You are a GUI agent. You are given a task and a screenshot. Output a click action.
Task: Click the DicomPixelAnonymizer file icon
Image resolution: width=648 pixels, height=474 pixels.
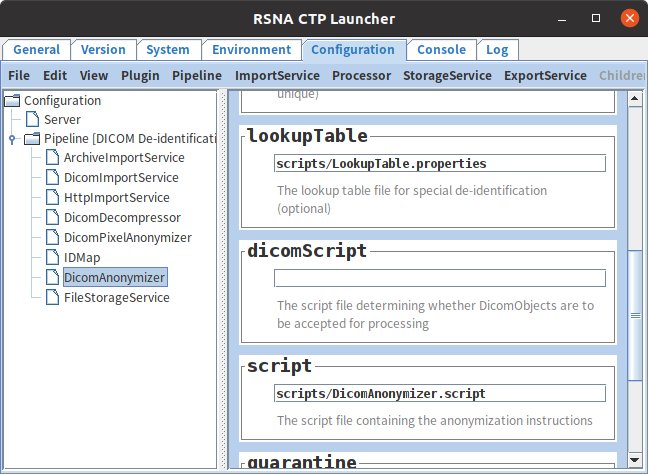[52, 237]
